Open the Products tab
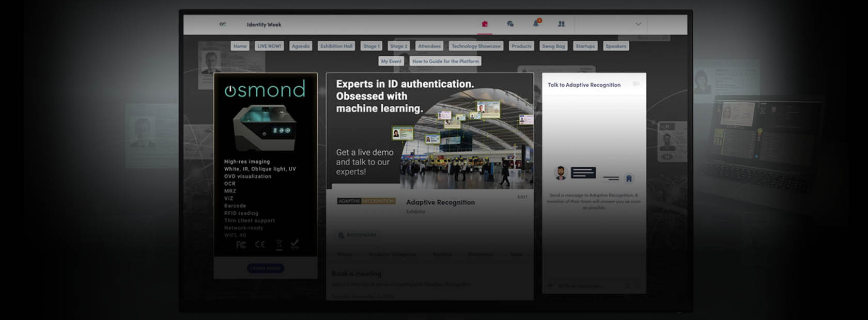 [x=521, y=46]
